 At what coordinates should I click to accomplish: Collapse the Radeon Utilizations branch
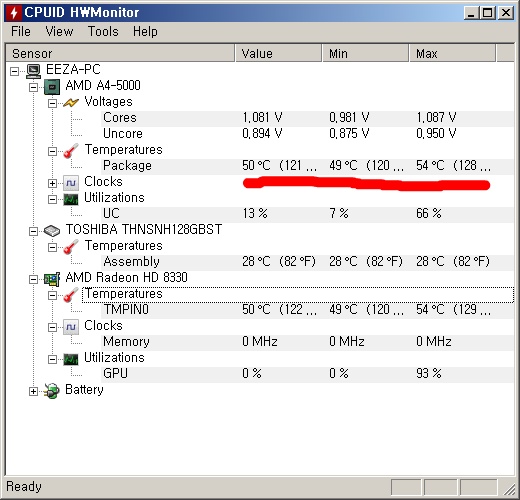pyautogui.click(x=52, y=359)
